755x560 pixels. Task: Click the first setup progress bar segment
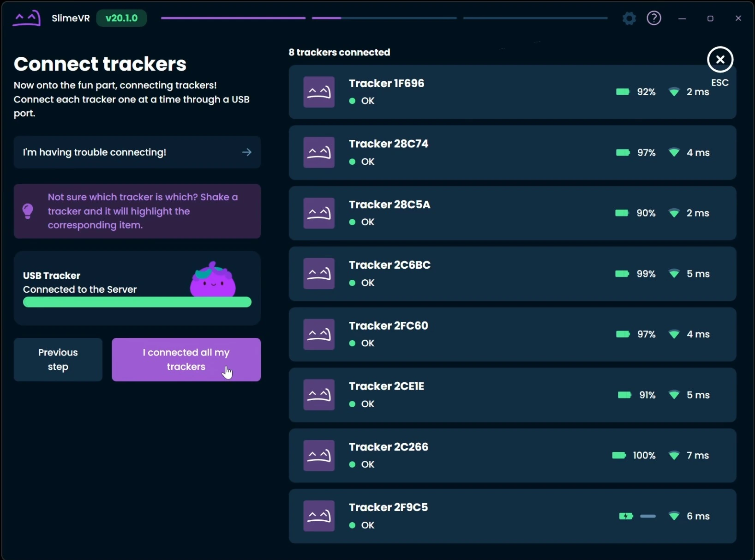point(234,18)
